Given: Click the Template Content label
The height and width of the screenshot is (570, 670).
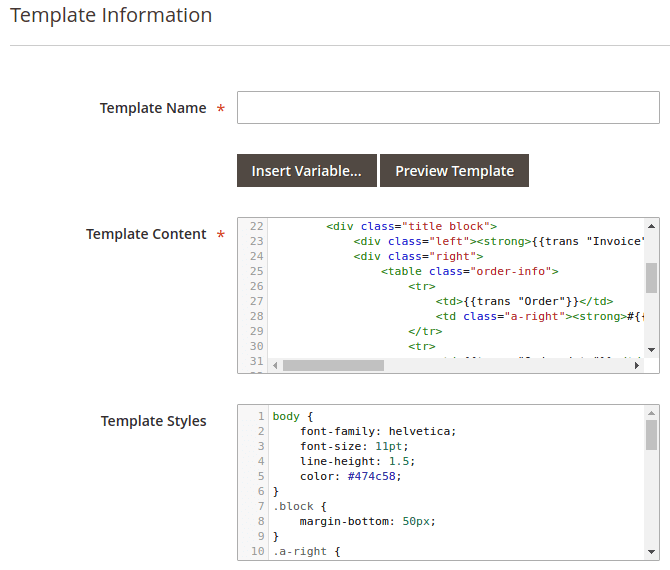Looking at the screenshot, I should click(x=146, y=234).
